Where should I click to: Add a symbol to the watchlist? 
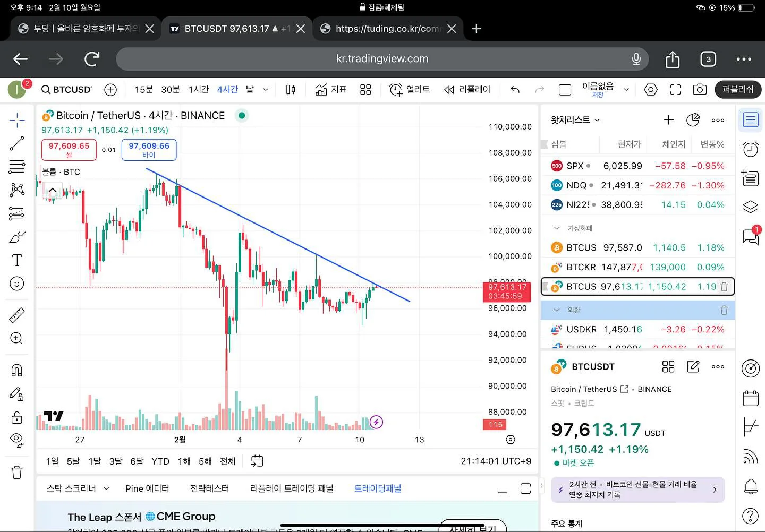coord(668,120)
